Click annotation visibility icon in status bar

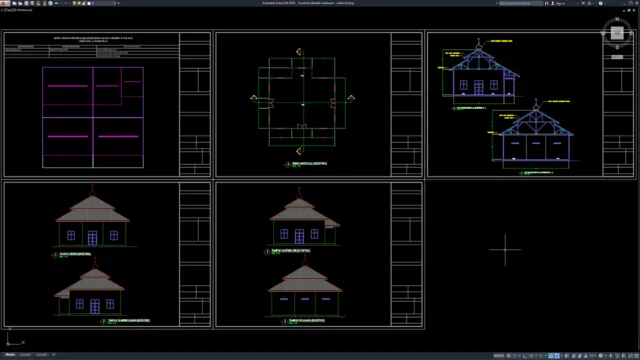click(x=574, y=356)
